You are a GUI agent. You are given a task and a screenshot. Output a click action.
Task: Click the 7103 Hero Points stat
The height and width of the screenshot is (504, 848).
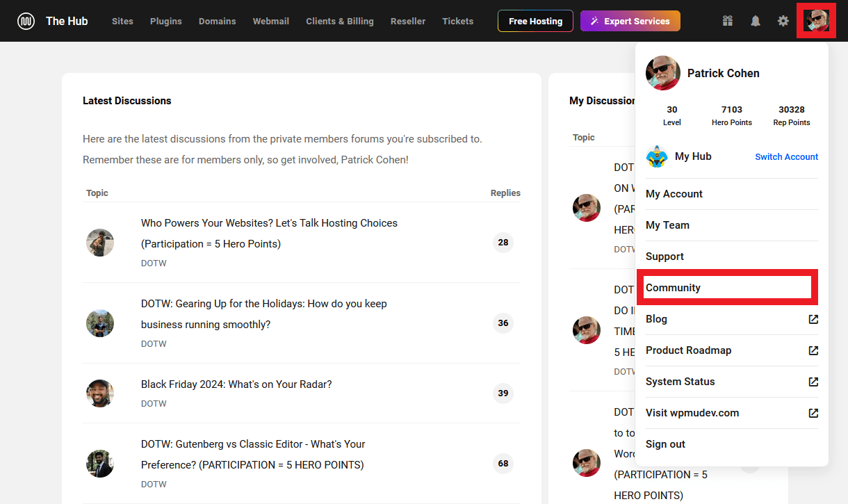pyautogui.click(x=732, y=115)
